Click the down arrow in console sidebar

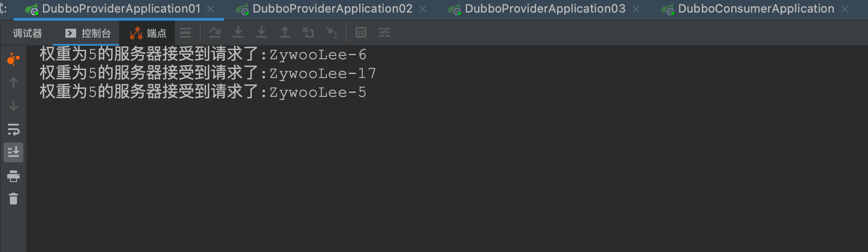click(13, 106)
